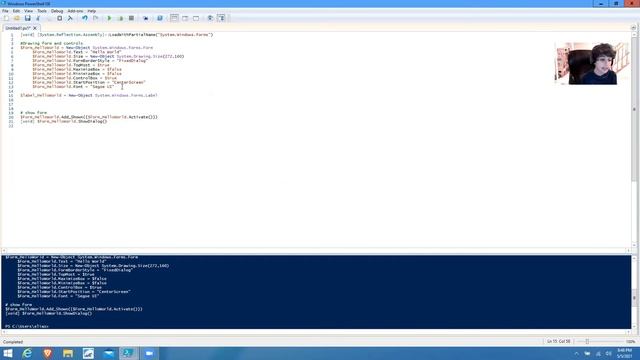Click the LoadWithPartialName line in the script

[x=117, y=35]
